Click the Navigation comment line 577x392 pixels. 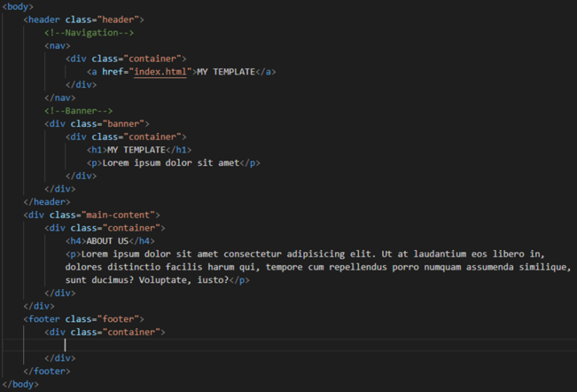pos(89,33)
